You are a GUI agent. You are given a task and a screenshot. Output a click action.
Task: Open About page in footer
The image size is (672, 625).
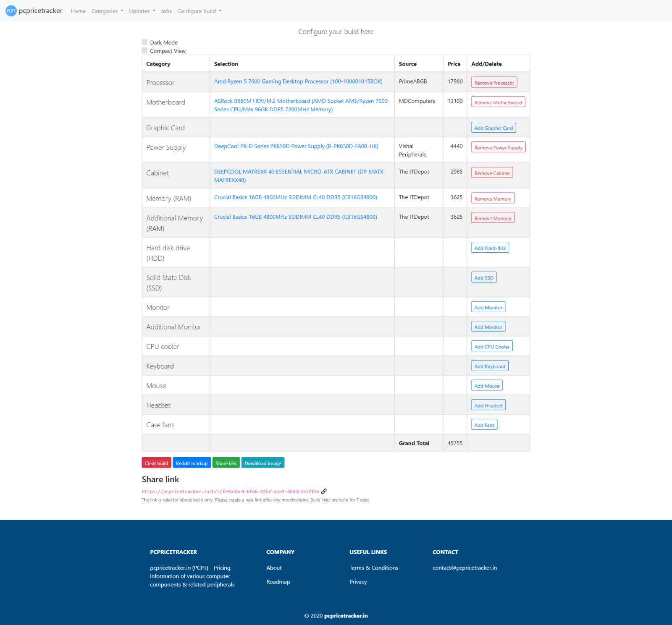pos(274,568)
